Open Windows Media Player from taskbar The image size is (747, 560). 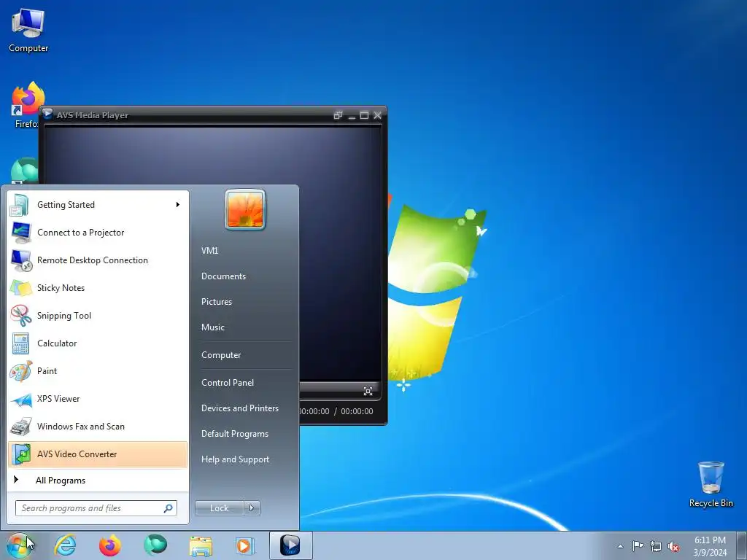(x=245, y=545)
